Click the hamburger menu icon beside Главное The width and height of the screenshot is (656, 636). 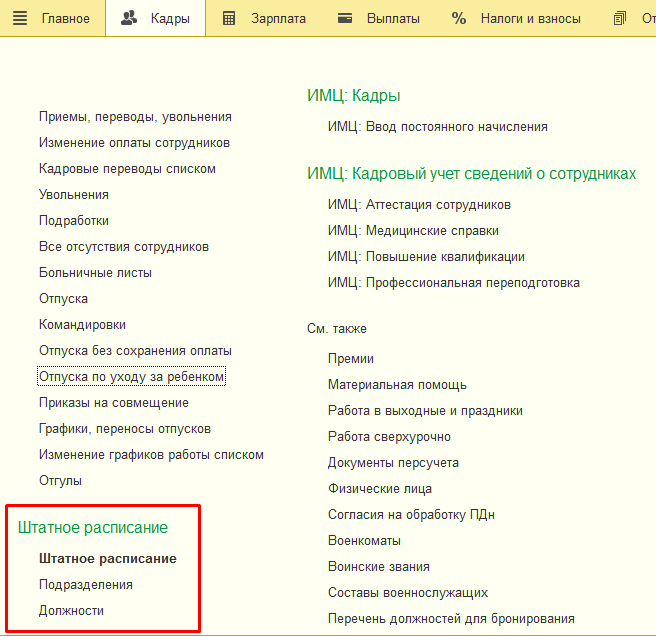20,18
